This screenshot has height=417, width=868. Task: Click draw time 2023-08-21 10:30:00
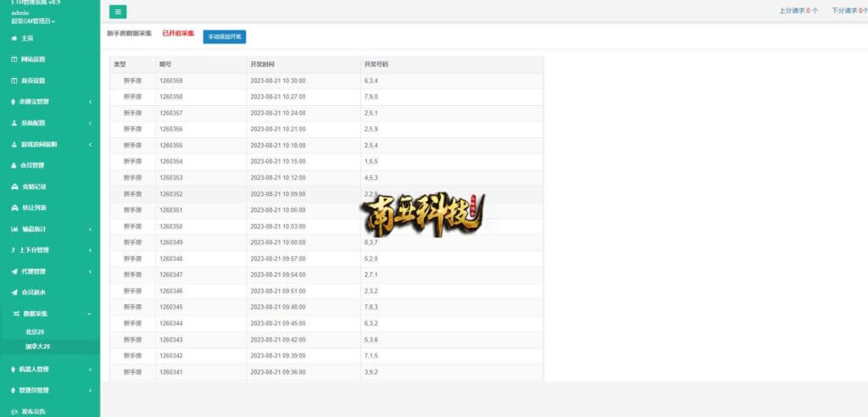tap(278, 81)
